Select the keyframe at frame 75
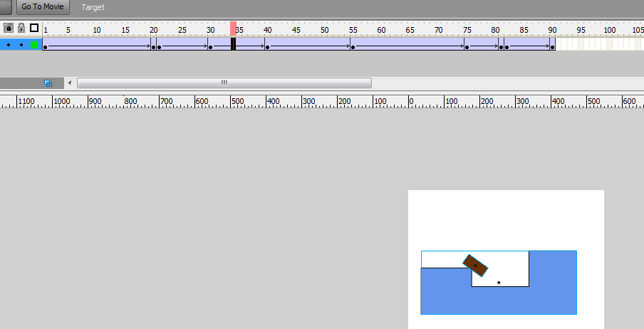Viewport: 644px width, 329px height. 467,47
